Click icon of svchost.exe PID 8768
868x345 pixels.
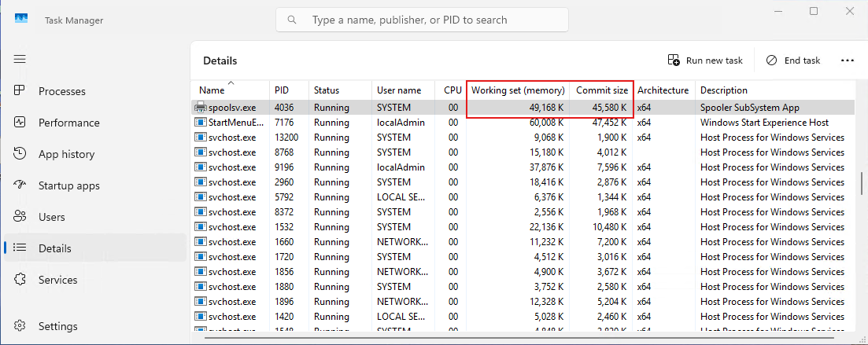click(201, 152)
